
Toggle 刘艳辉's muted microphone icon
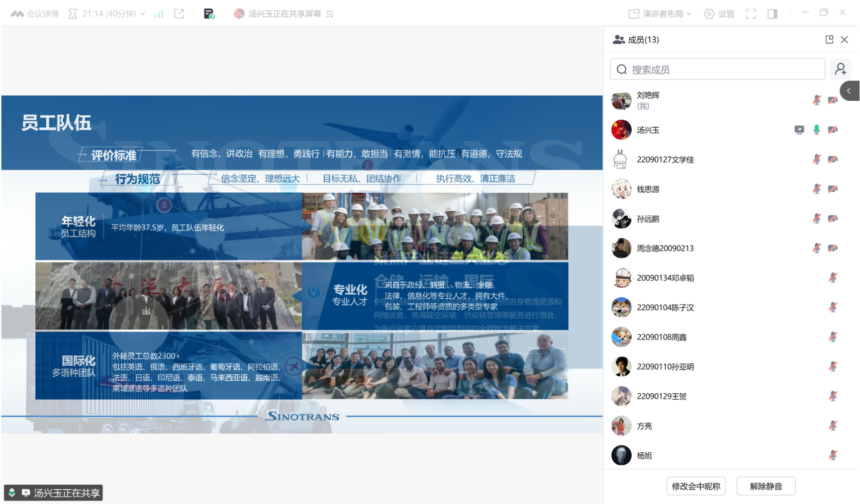coord(816,100)
